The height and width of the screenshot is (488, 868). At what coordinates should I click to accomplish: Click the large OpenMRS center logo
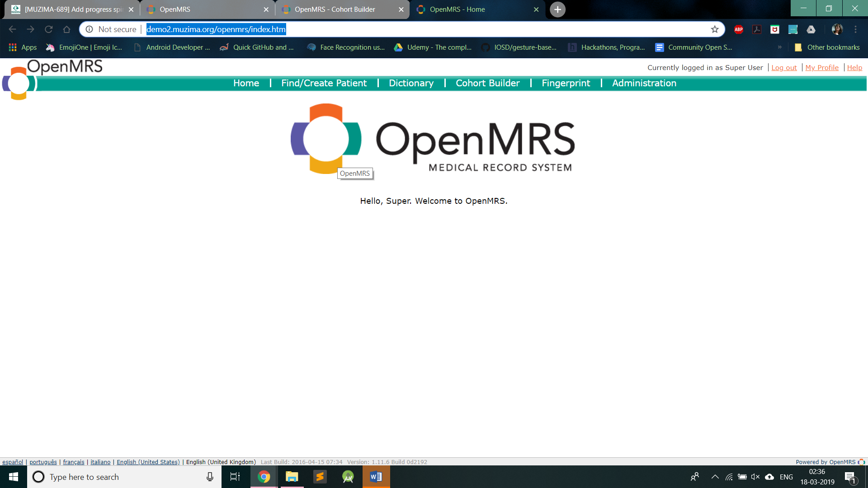click(433, 139)
